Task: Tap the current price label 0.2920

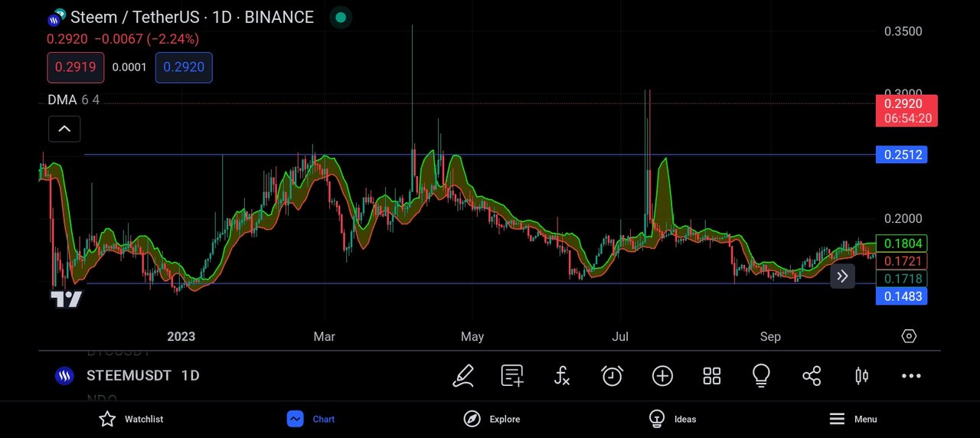Action: (x=906, y=110)
